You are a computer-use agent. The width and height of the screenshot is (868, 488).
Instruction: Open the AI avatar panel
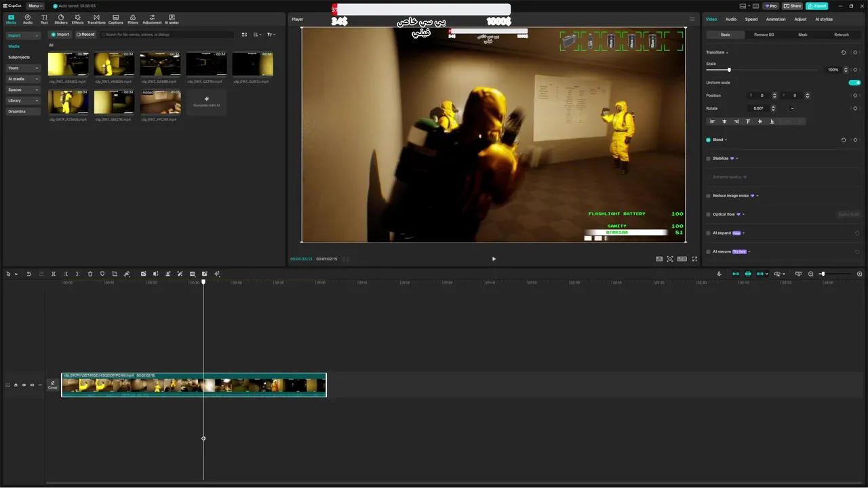click(x=172, y=19)
